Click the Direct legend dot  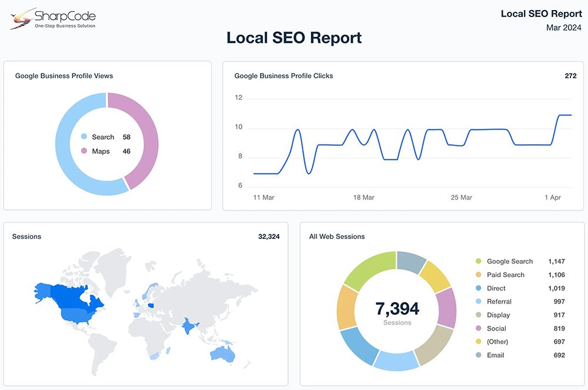click(479, 289)
